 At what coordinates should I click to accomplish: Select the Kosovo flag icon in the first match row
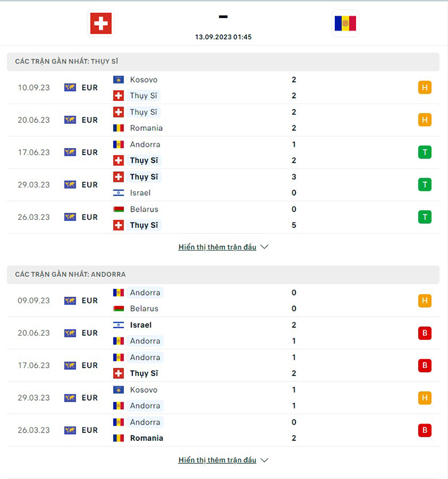tap(118, 79)
